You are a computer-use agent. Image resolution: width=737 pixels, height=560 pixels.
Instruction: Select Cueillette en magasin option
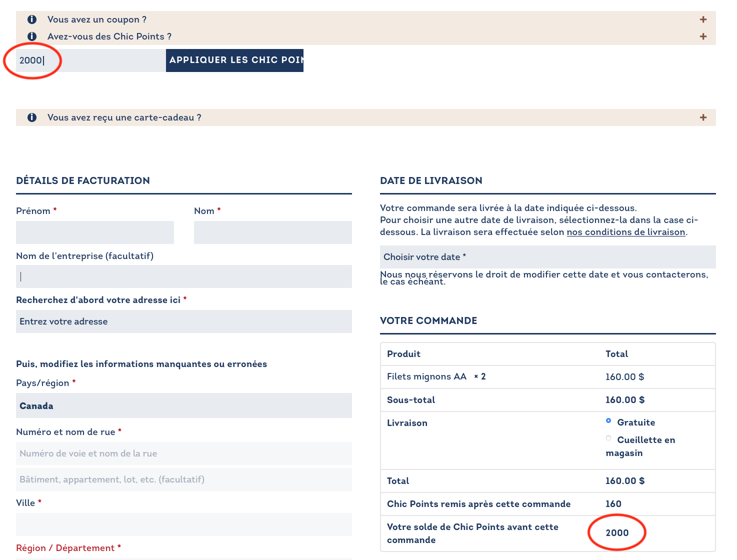coord(608,438)
